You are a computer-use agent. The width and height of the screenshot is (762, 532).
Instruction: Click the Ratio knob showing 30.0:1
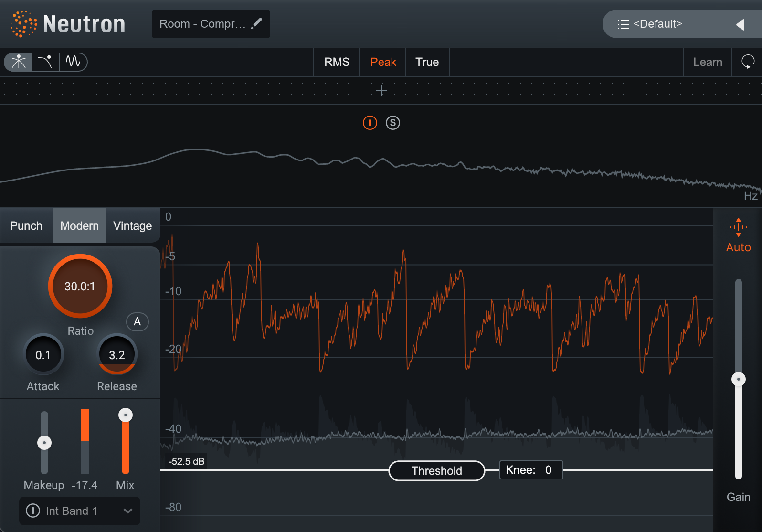pyautogui.click(x=80, y=286)
